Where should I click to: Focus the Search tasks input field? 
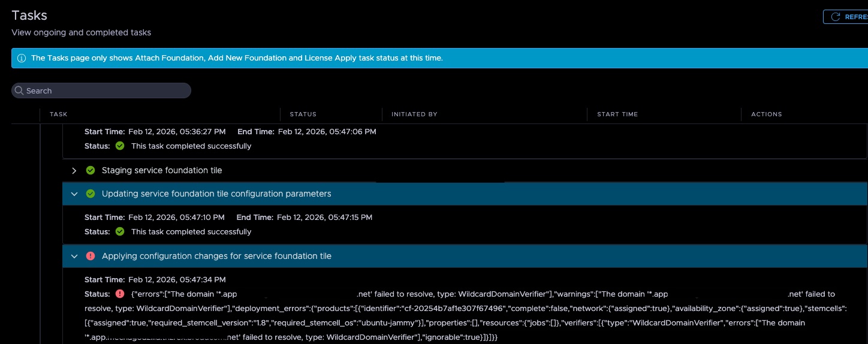[x=101, y=90]
